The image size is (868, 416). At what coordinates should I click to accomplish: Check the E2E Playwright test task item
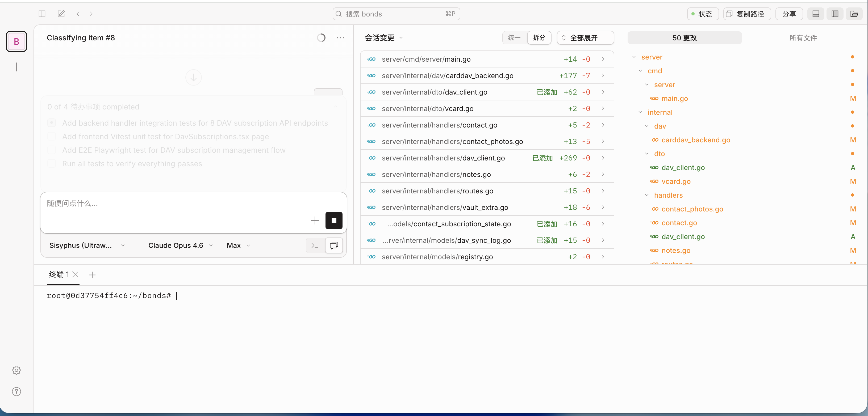[52, 150]
